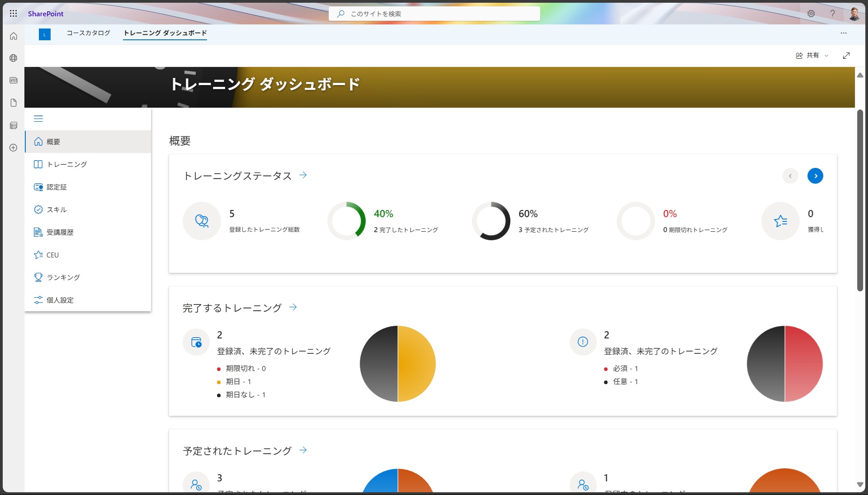868x495 pixels.
Task: Open the top navigation ellipsis menu
Action: tap(844, 33)
